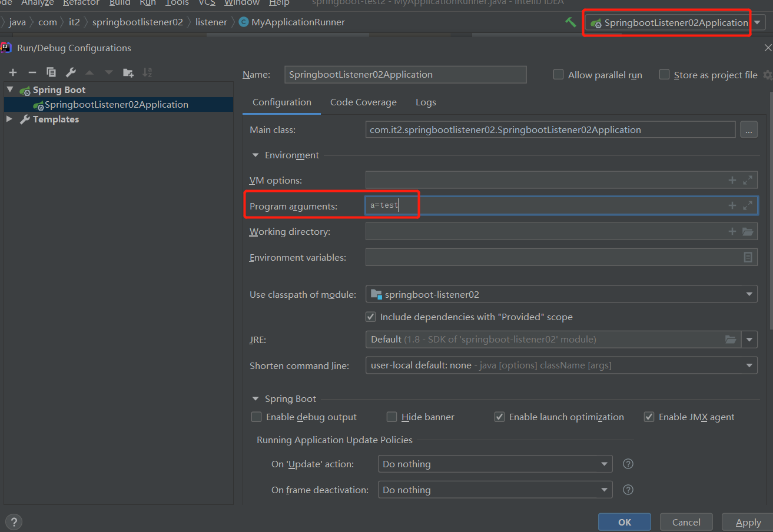Click the Apply button
This screenshot has height=532, width=773.
click(748, 522)
